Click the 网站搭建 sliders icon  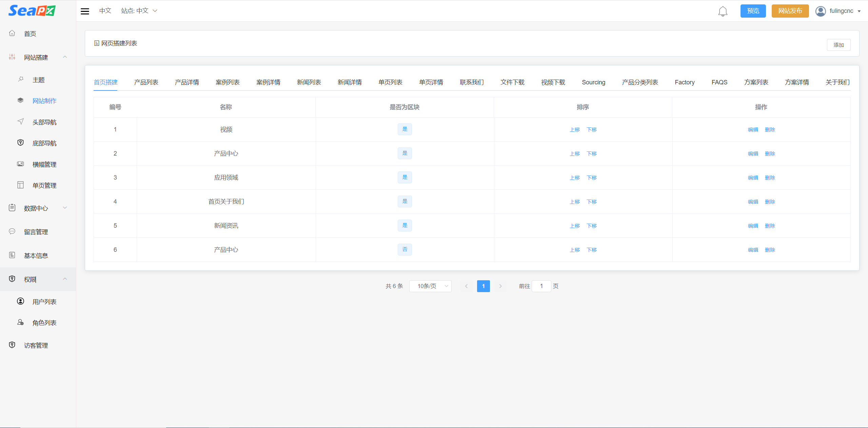point(12,57)
